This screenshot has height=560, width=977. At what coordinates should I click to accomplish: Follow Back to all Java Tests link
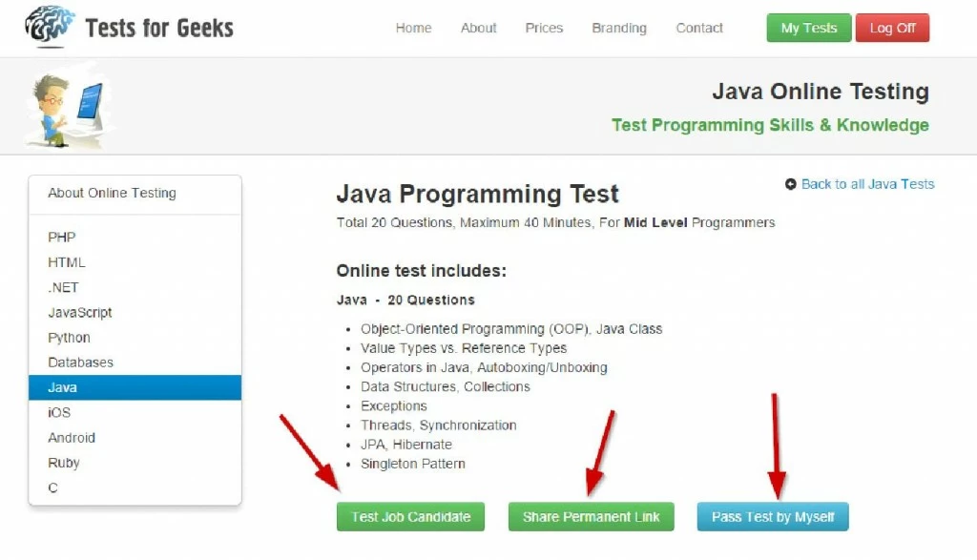tap(868, 184)
